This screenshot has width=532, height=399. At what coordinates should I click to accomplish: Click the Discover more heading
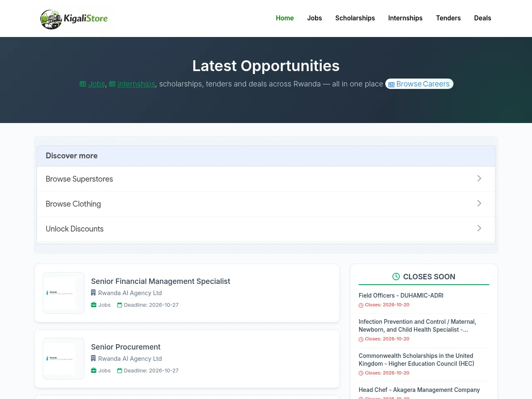click(x=71, y=156)
